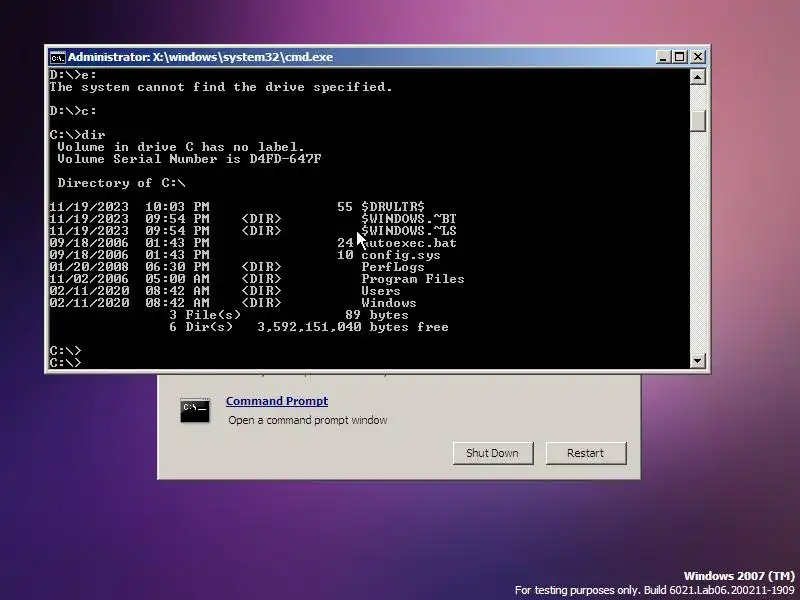Viewport: 800px width, 600px height.
Task: Click the cmd.exe window title text
Action: click(x=201, y=57)
